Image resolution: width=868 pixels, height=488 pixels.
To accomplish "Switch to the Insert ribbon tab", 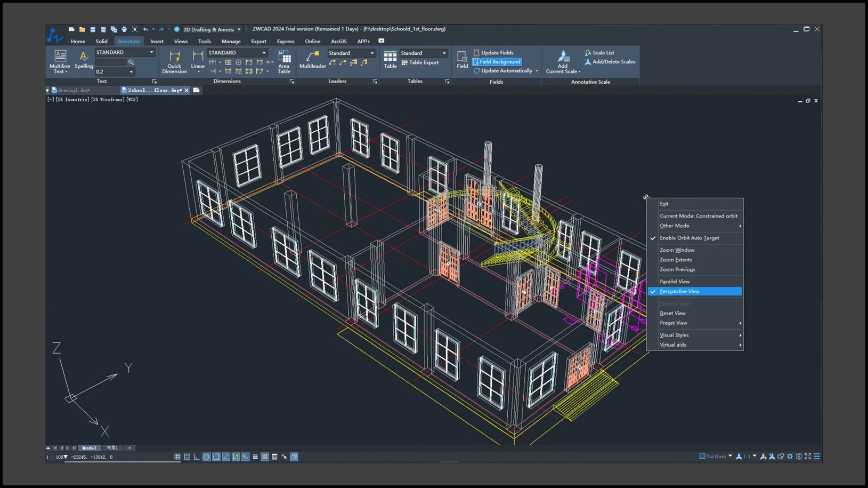I will point(157,41).
